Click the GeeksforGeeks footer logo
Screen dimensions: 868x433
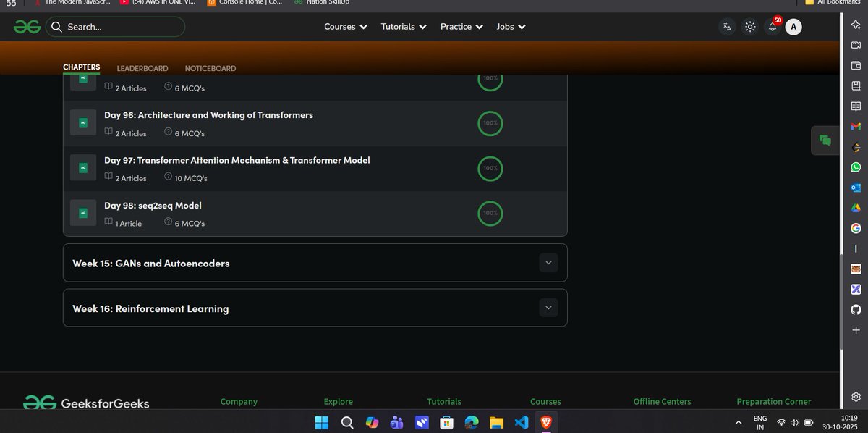[x=87, y=403]
